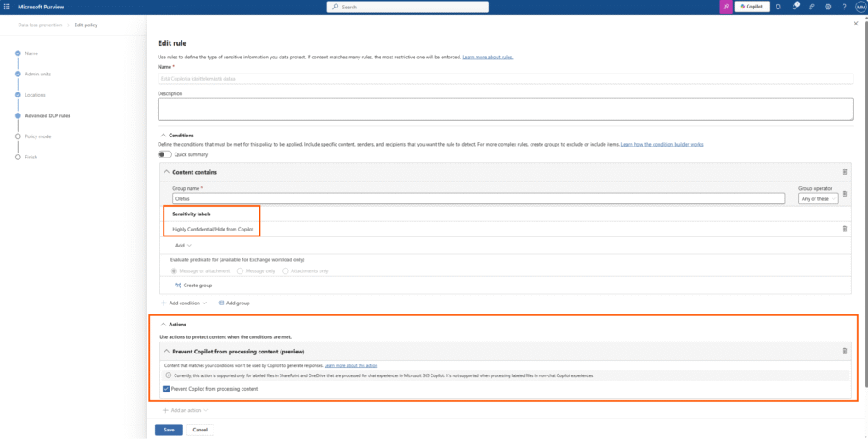Delete the Prevent Copilot action
This screenshot has width=868, height=439.
pos(844,351)
